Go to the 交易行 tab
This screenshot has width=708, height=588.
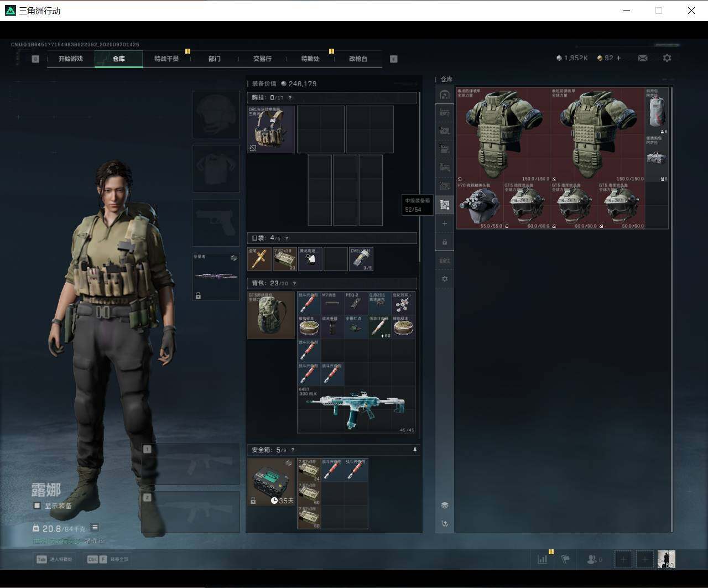coord(262,59)
